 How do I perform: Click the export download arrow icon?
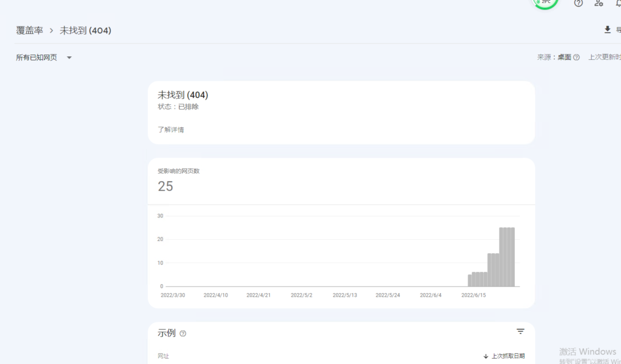click(x=607, y=30)
